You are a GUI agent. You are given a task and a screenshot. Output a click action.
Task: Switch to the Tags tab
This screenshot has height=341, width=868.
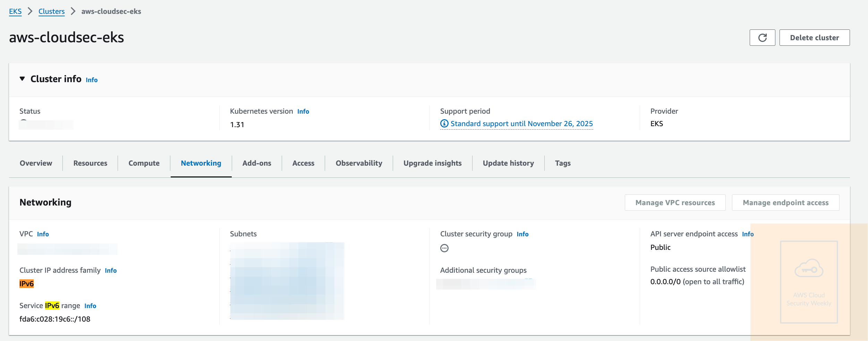point(563,163)
